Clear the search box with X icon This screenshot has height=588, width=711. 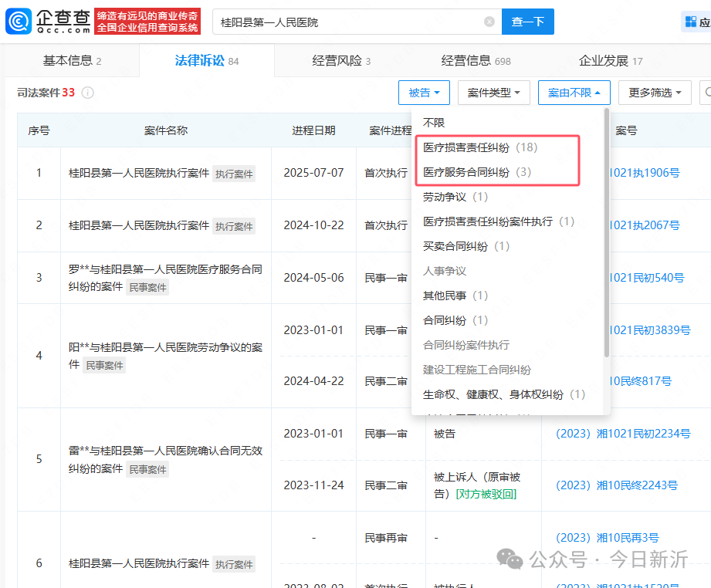pos(489,22)
